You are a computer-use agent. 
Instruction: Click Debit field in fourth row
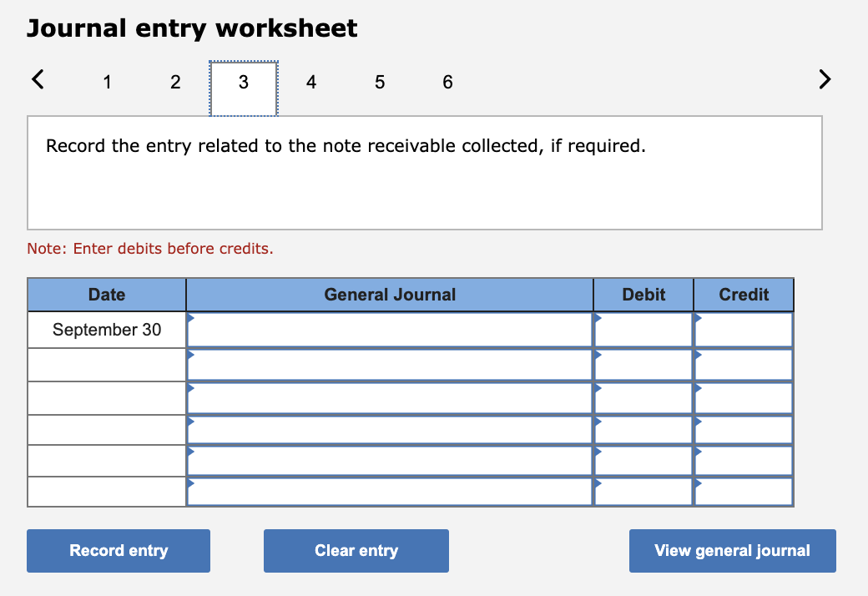click(643, 430)
